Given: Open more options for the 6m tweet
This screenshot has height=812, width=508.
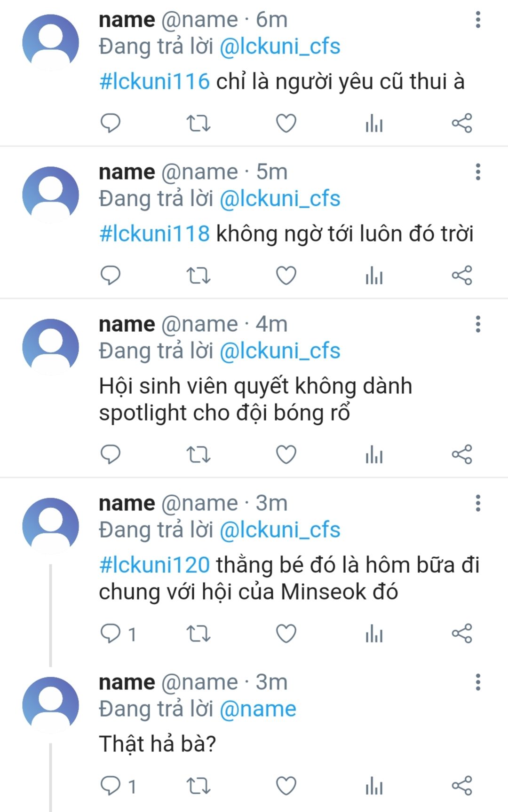Looking at the screenshot, I should click(x=478, y=20).
